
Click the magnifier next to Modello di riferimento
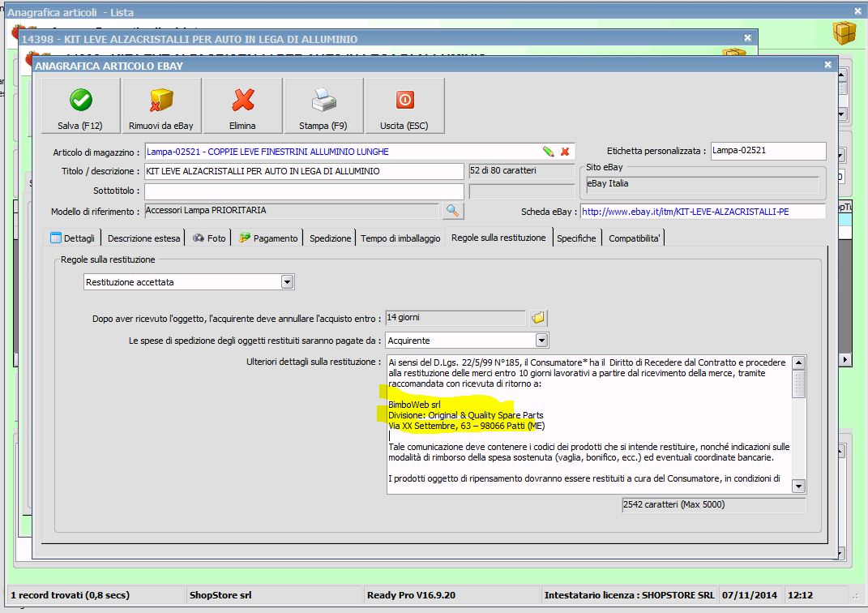pos(452,211)
